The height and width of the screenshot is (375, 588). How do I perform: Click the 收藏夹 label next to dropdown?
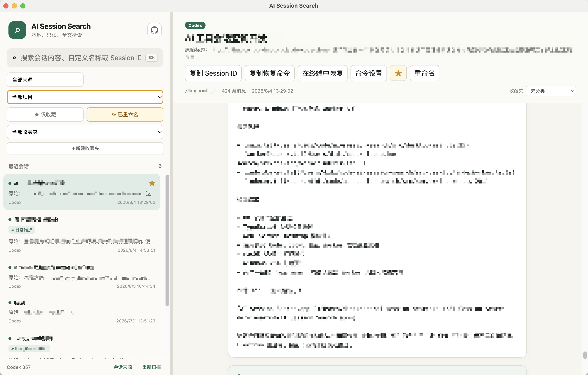tap(516, 91)
